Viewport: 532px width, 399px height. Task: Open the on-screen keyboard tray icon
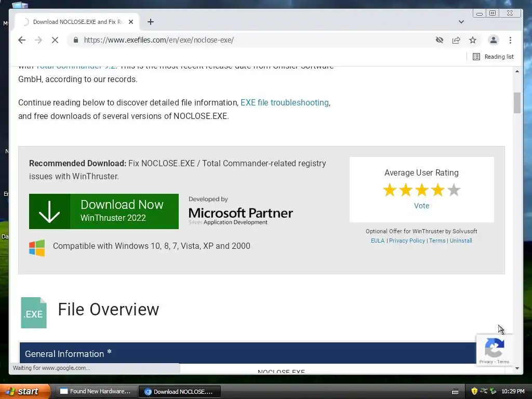coord(455,392)
